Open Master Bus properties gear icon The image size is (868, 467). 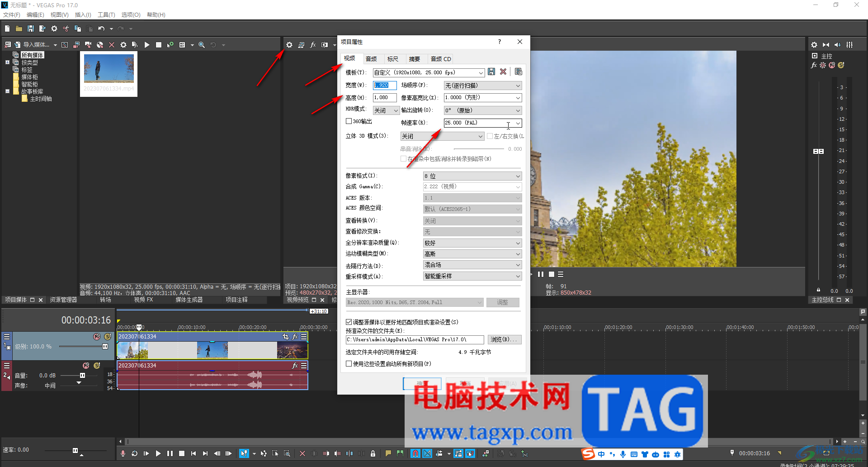pos(814,45)
